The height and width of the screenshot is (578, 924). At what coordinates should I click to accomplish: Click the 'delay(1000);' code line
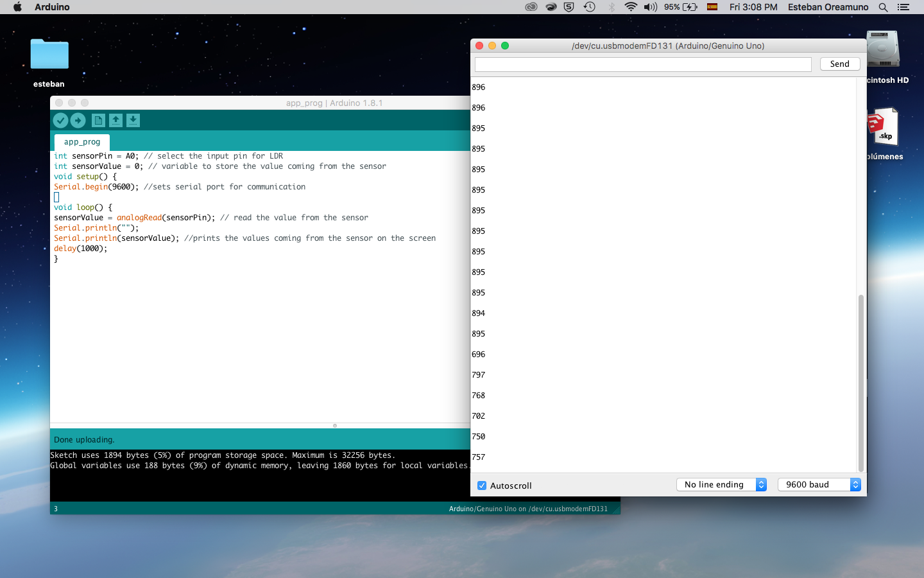coord(81,249)
